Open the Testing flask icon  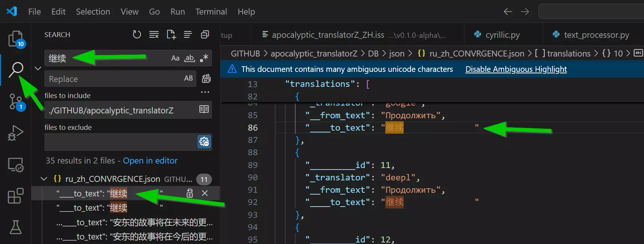(15, 227)
